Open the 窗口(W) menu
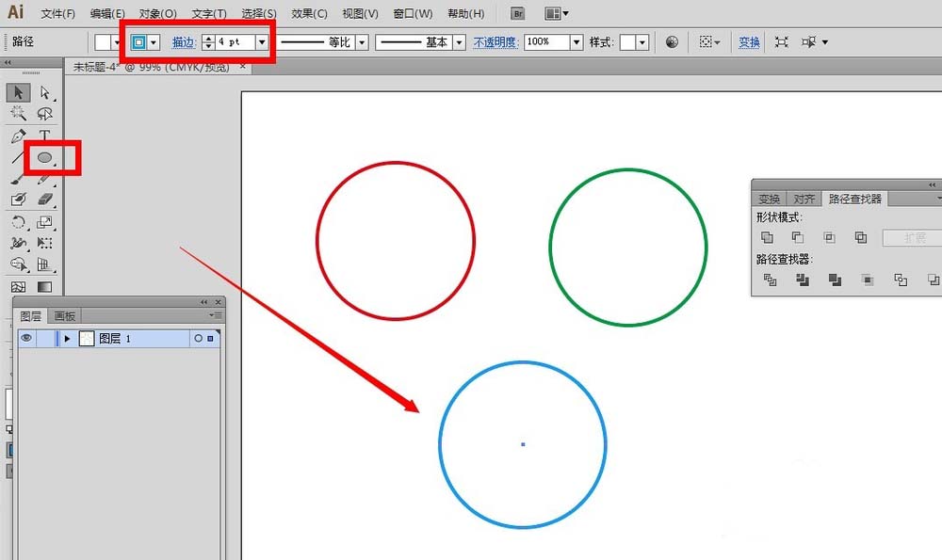The image size is (942, 560). click(413, 13)
